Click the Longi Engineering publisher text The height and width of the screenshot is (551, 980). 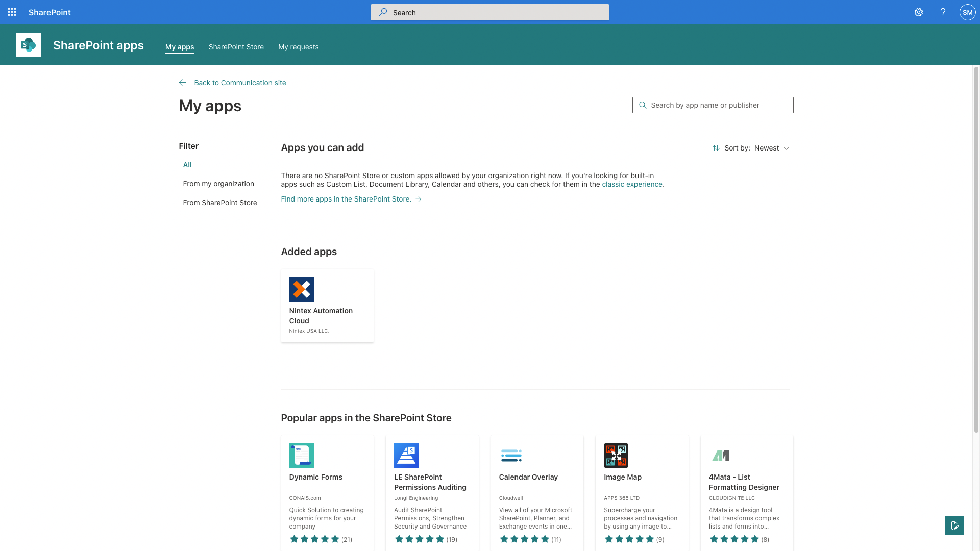[x=416, y=498]
